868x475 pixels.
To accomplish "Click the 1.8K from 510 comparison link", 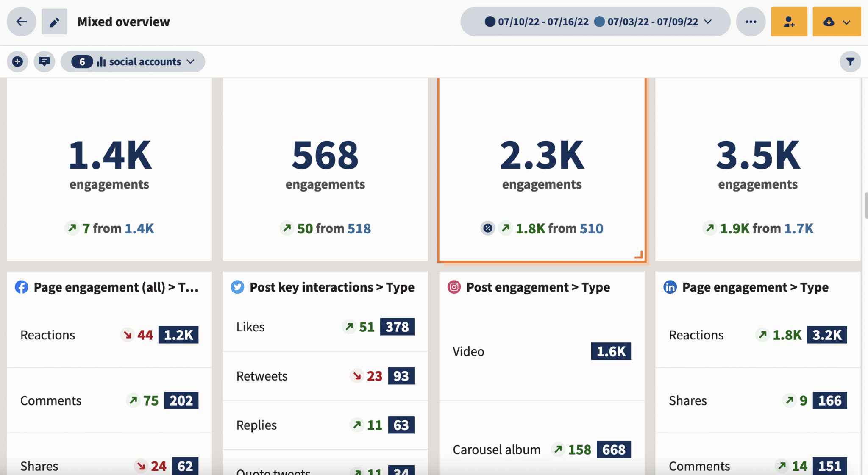I will (x=559, y=228).
